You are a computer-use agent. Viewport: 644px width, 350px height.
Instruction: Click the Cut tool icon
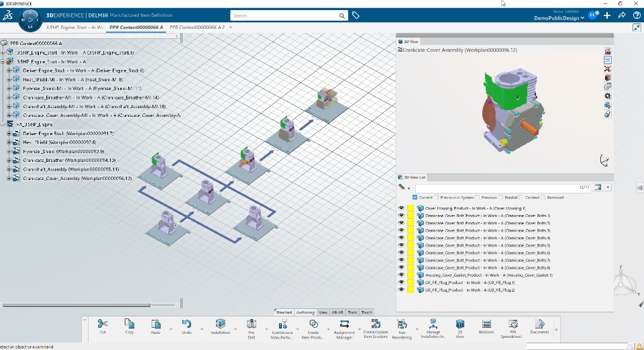click(x=103, y=324)
